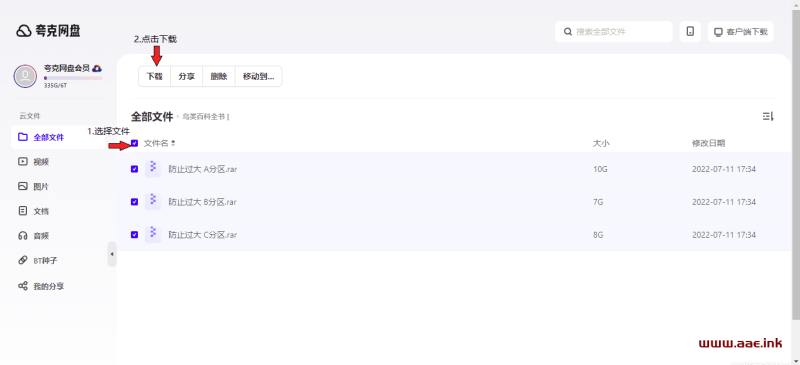The image size is (800, 365).
Task: Click the search magnifier icon
Action: pyautogui.click(x=568, y=32)
